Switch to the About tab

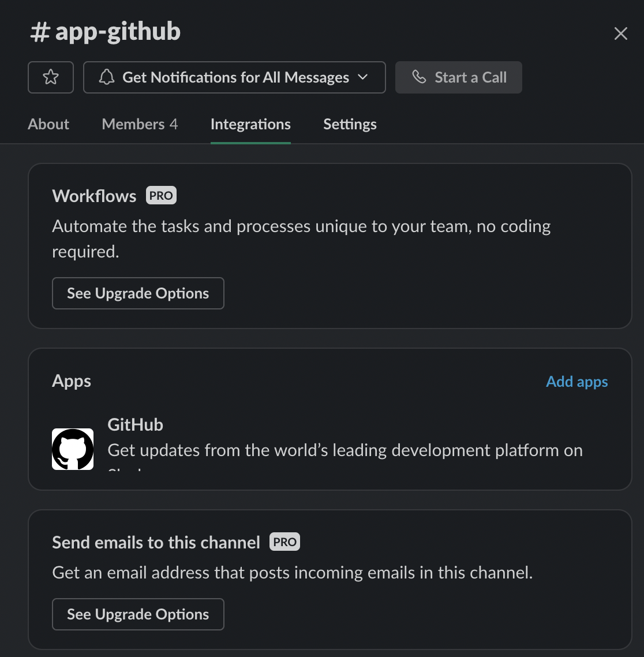(48, 124)
